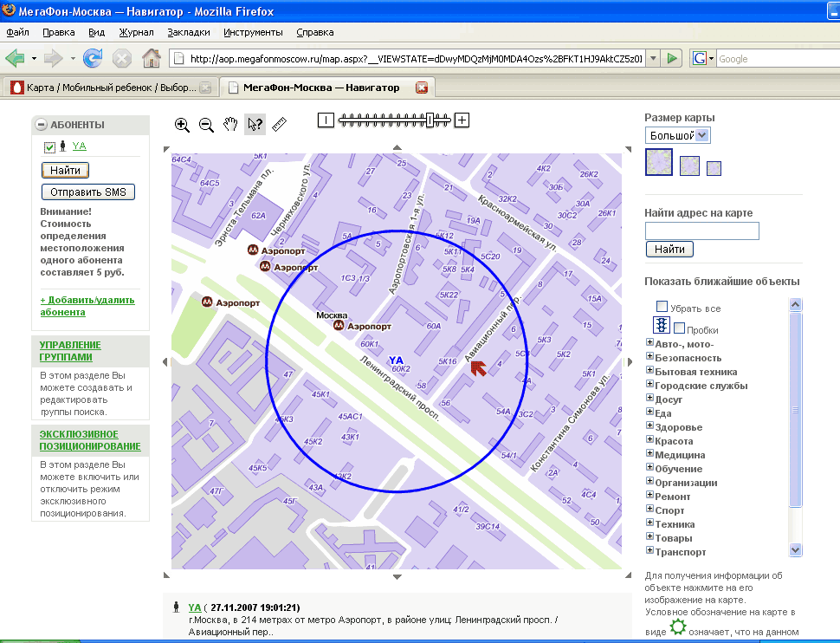Viewport: 840px width, 643px height.
Task: Pan map to top-left corner arrow
Action: (x=166, y=149)
